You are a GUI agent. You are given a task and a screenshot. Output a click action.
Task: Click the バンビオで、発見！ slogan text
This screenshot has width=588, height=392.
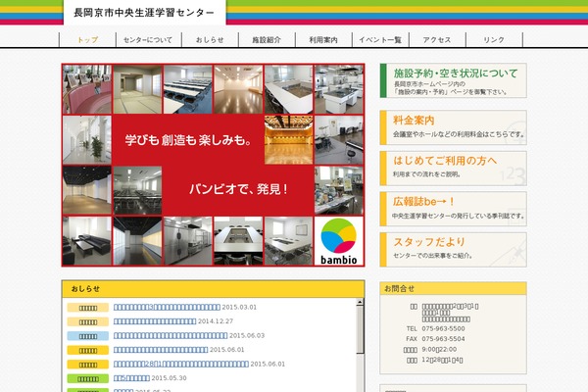tap(238, 189)
